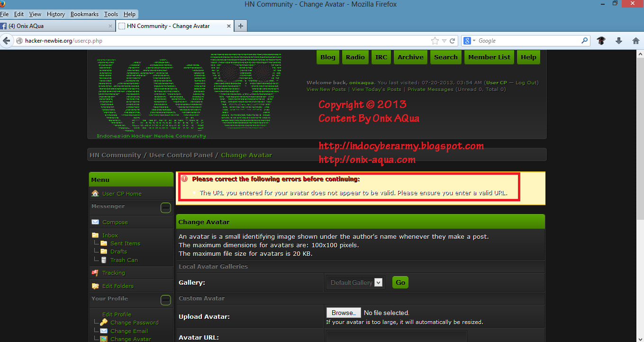Click the Browse button for Upload Avatar
Image resolution: width=644 pixels, height=342 pixels.
(x=343, y=313)
